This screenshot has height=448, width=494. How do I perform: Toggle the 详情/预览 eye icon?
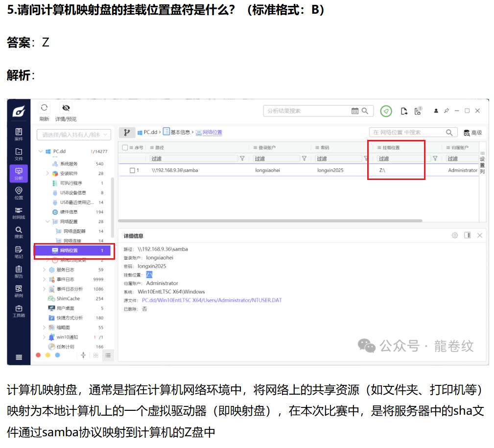tap(66, 108)
